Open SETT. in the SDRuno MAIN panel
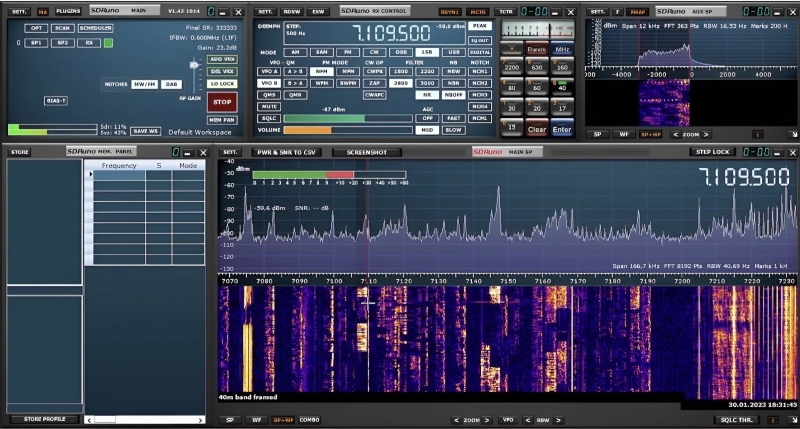 [x=19, y=11]
